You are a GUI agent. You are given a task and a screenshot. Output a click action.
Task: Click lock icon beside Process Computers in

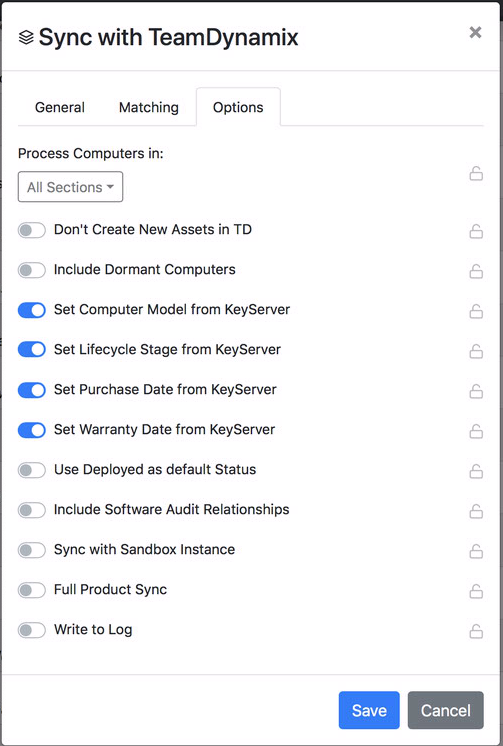476,174
